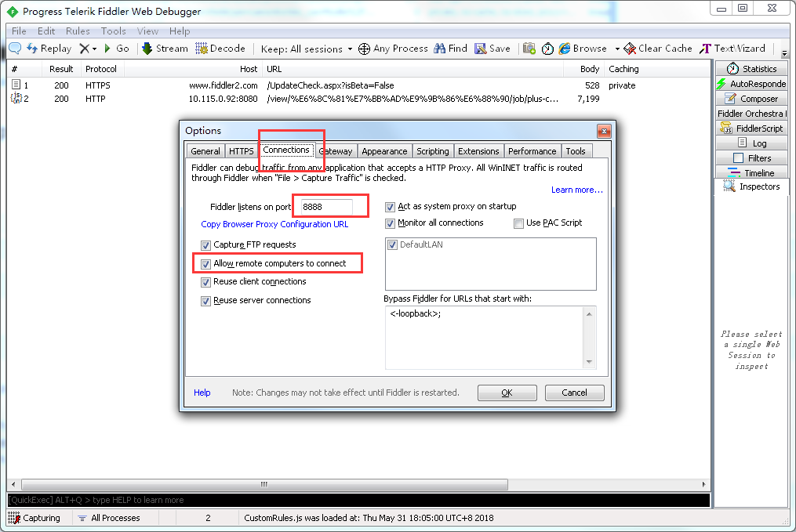796x532 pixels.
Task: Close the Options dialog
Action: (x=604, y=132)
